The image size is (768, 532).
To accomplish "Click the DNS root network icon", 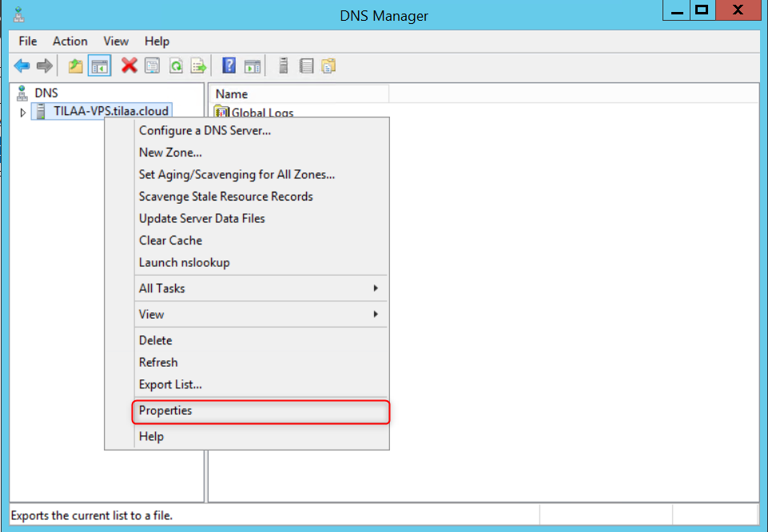I will pos(22,93).
